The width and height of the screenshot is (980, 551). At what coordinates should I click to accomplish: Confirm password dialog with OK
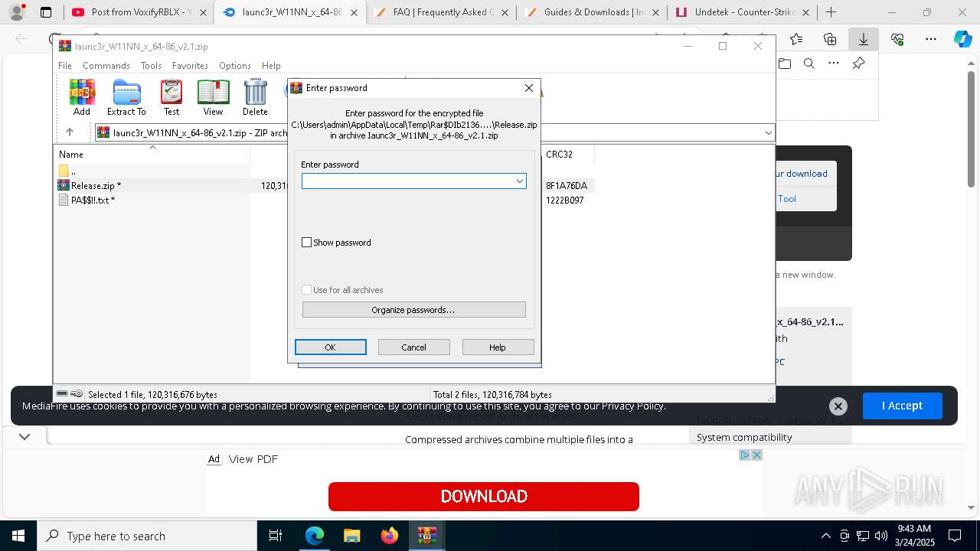(330, 347)
